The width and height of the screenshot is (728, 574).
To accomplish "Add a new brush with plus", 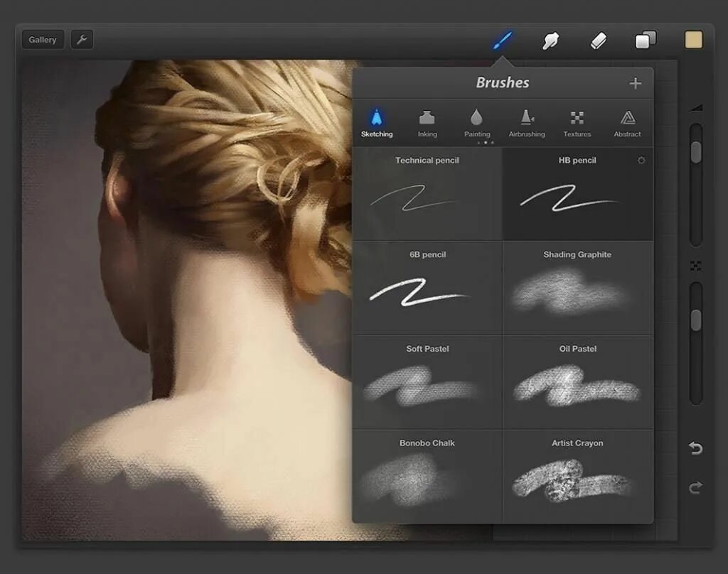I will point(635,83).
